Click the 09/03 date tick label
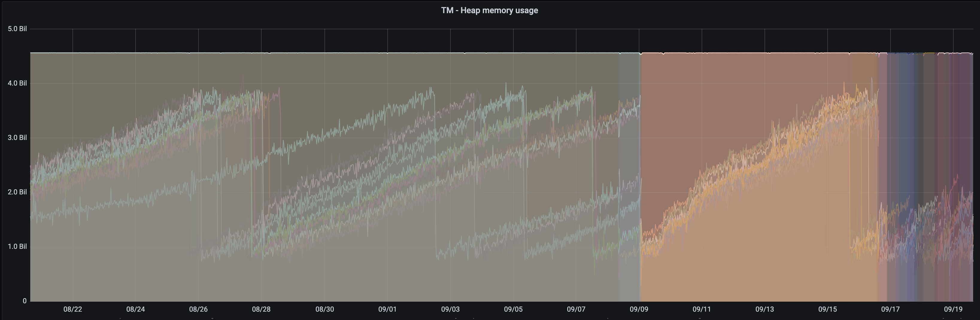This screenshot has width=980, height=320. pos(450,309)
